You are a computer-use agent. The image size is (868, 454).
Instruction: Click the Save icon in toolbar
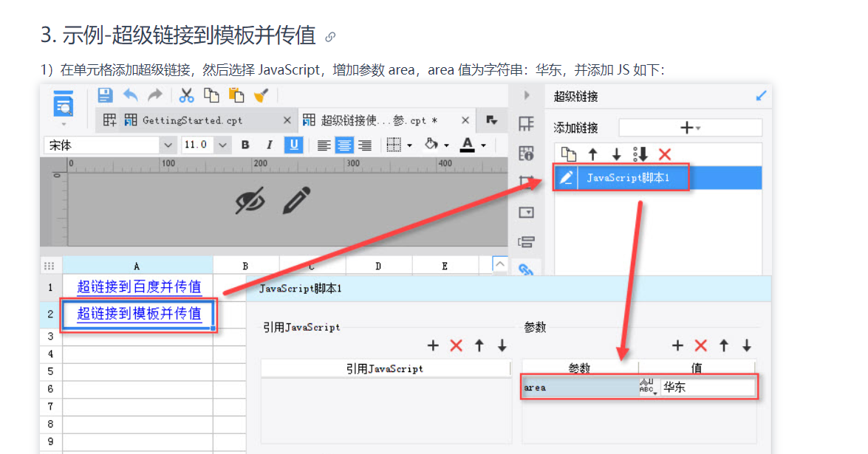click(105, 96)
